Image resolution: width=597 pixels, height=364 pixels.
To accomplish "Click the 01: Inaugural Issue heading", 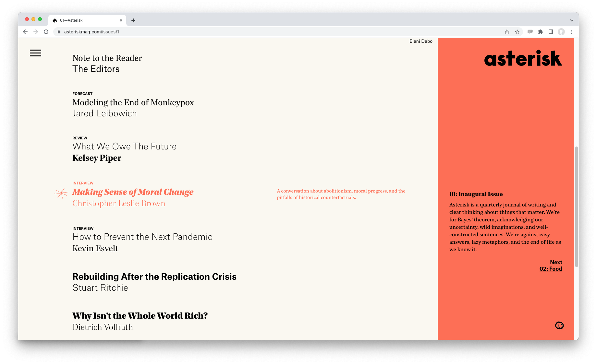I will (476, 194).
